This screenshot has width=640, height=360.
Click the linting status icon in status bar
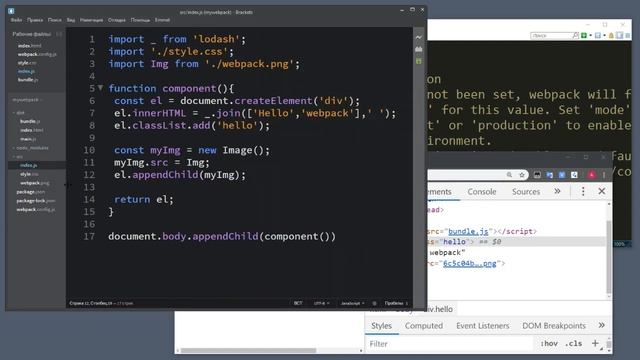click(x=374, y=303)
